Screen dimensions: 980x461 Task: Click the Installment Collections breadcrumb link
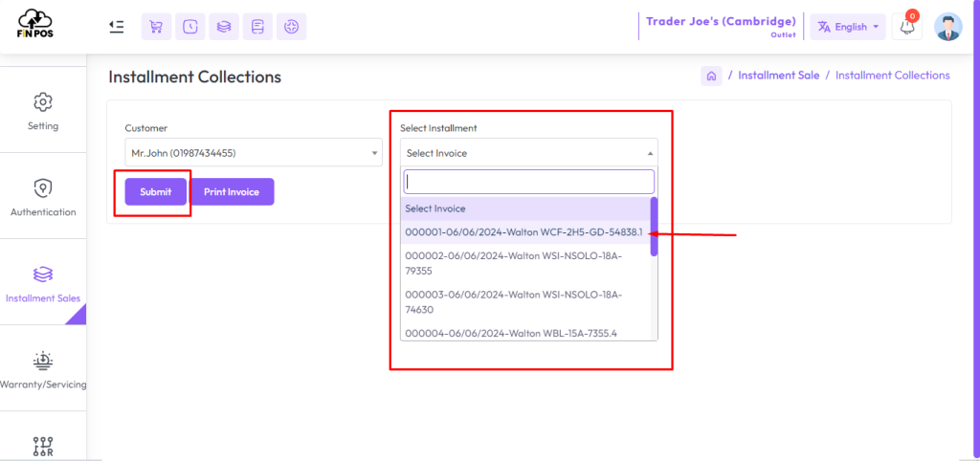pos(893,76)
